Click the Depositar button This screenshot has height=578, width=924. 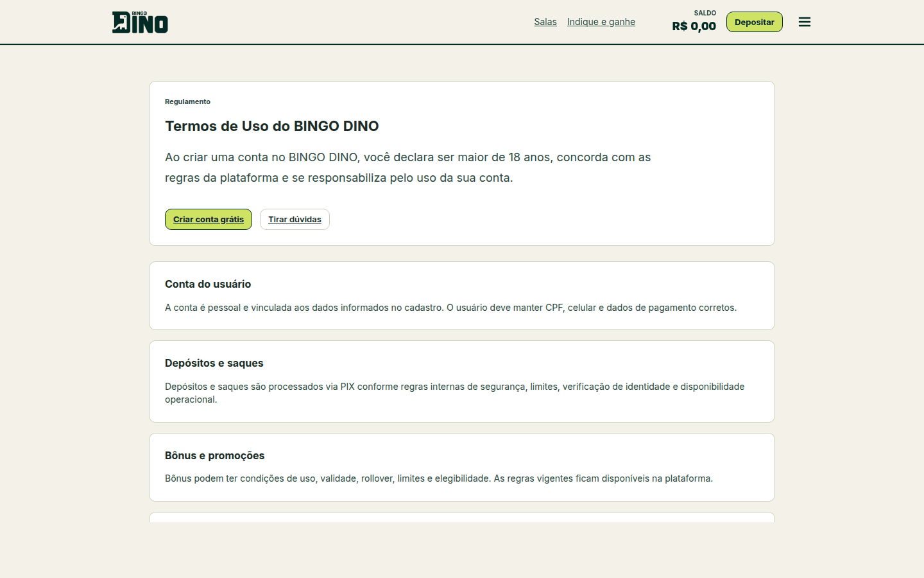(x=755, y=22)
